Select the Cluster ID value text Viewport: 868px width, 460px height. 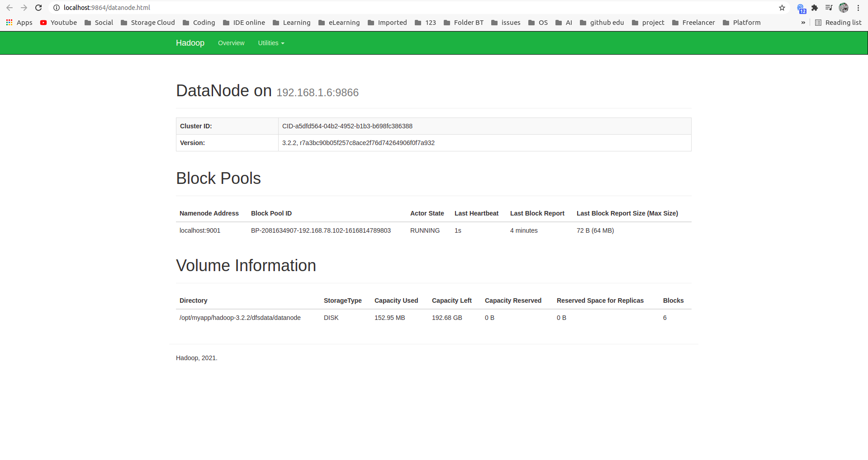(347, 126)
